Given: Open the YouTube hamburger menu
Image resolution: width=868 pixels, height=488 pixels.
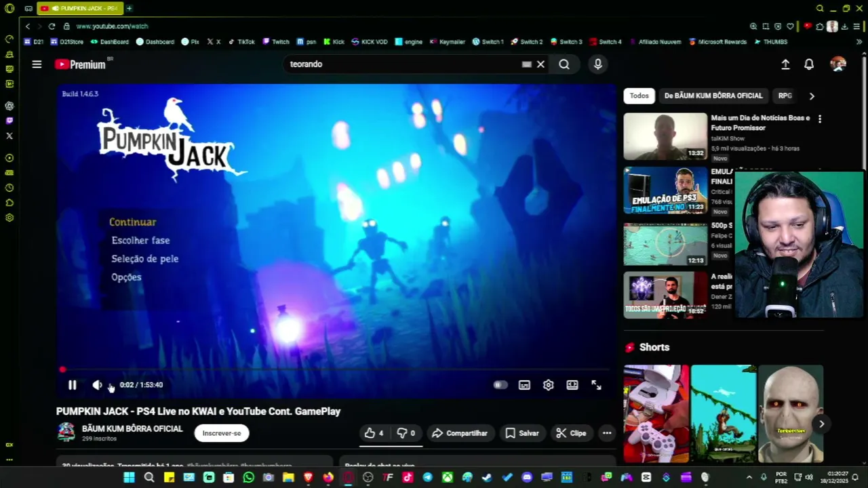Looking at the screenshot, I should click(x=37, y=64).
